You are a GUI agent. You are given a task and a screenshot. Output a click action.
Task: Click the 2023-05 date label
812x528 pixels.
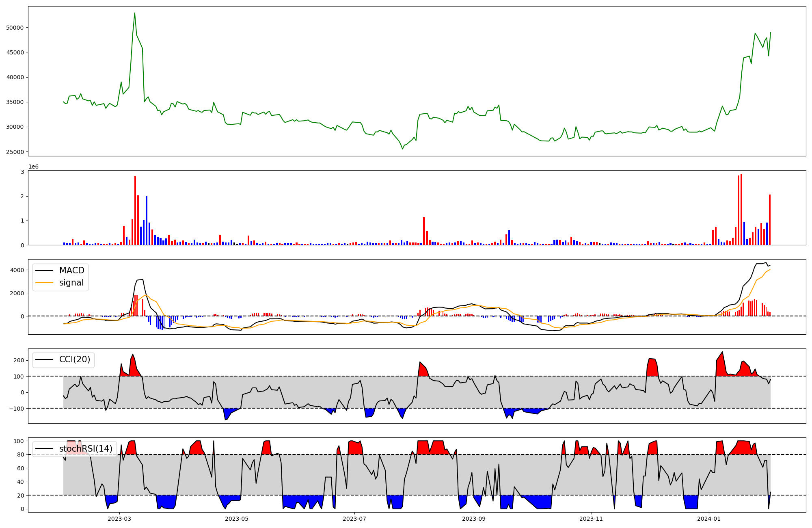237,519
